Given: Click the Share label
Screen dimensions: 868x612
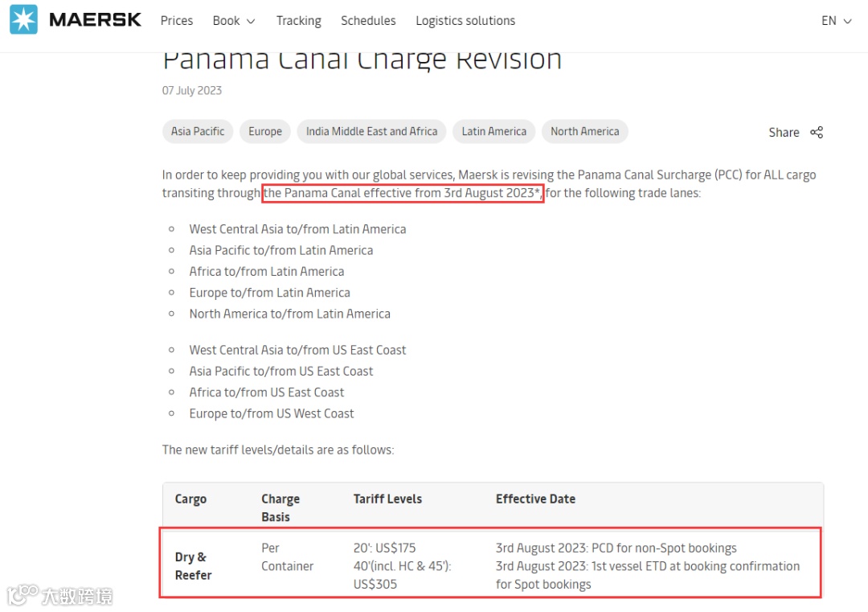Looking at the screenshot, I should click(x=784, y=133).
